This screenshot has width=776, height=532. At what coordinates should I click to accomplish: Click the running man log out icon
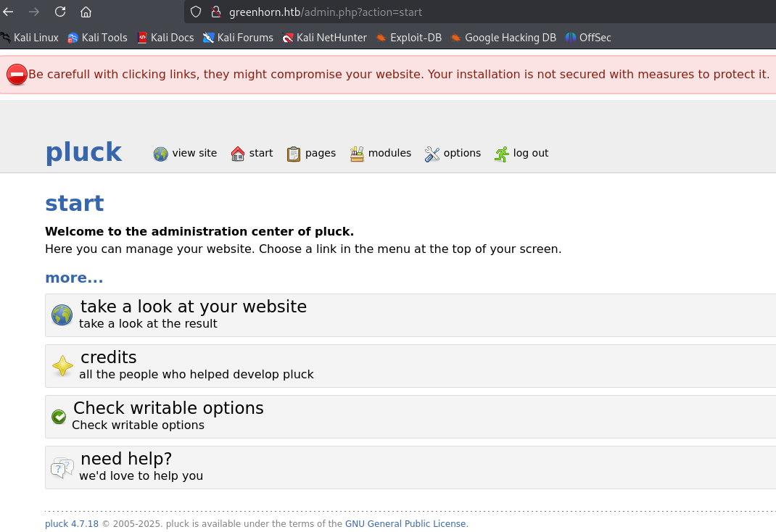point(502,154)
